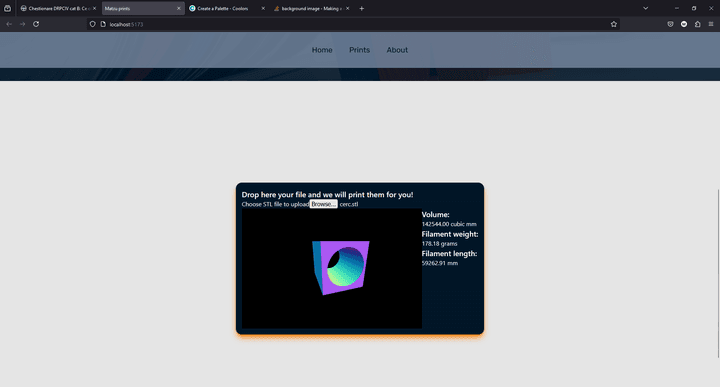Open the Pocket shield icon in toolbar
This screenshot has width=720, height=387.
670,24
